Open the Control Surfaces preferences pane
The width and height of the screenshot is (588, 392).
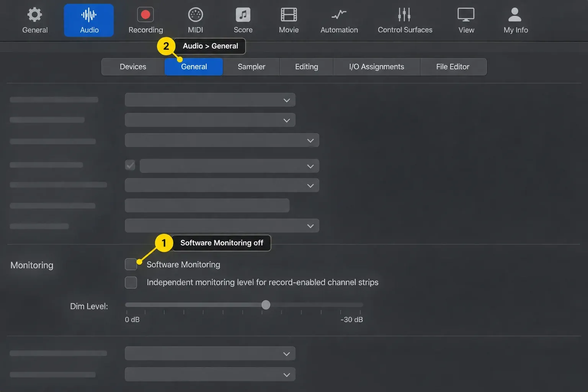[405, 21]
